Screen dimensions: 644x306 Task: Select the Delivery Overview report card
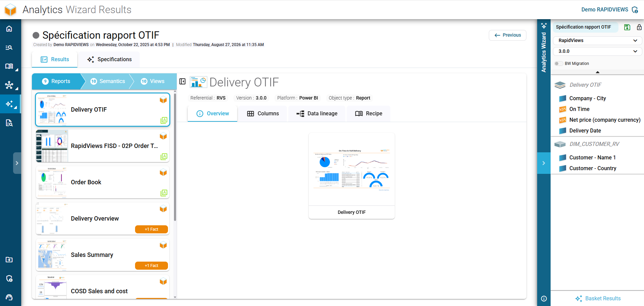point(103,219)
